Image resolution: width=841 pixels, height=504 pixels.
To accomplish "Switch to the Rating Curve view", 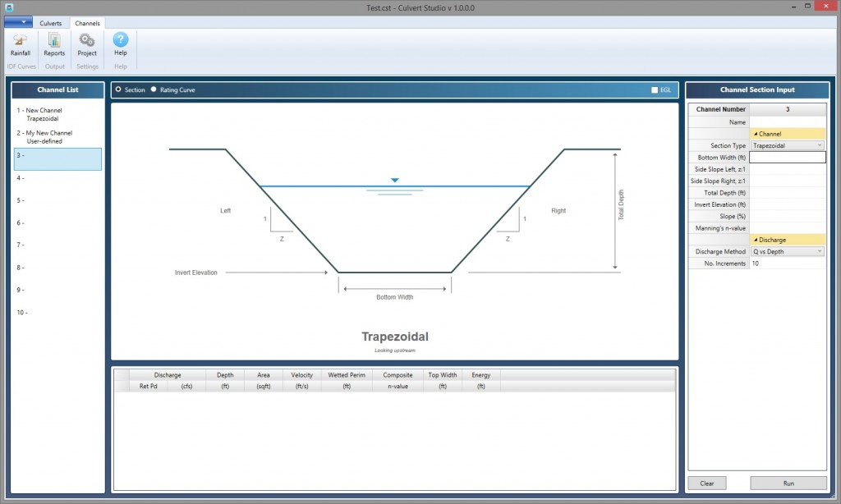I will (x=153, y=90).
